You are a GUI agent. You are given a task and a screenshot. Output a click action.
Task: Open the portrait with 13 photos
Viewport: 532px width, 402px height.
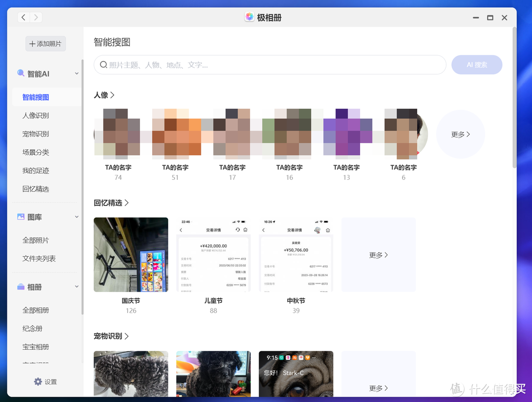[x=346, y=134]
